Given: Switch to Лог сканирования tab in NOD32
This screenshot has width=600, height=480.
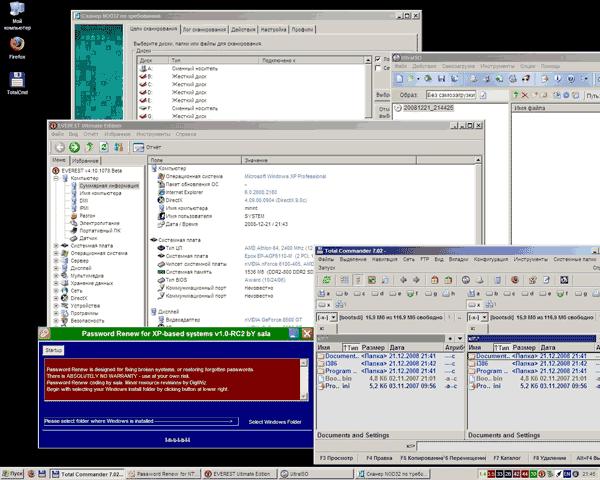Looking at the screenshot, I should coord(205,29).
